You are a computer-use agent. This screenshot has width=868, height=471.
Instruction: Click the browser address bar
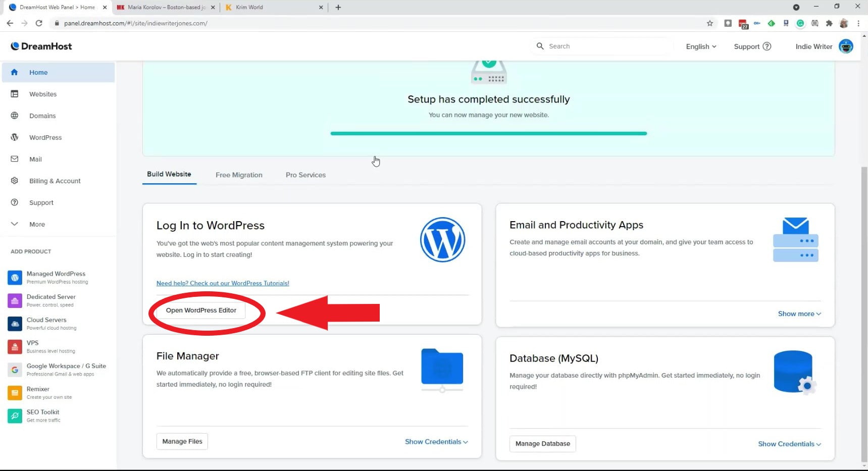pos(379,23)
